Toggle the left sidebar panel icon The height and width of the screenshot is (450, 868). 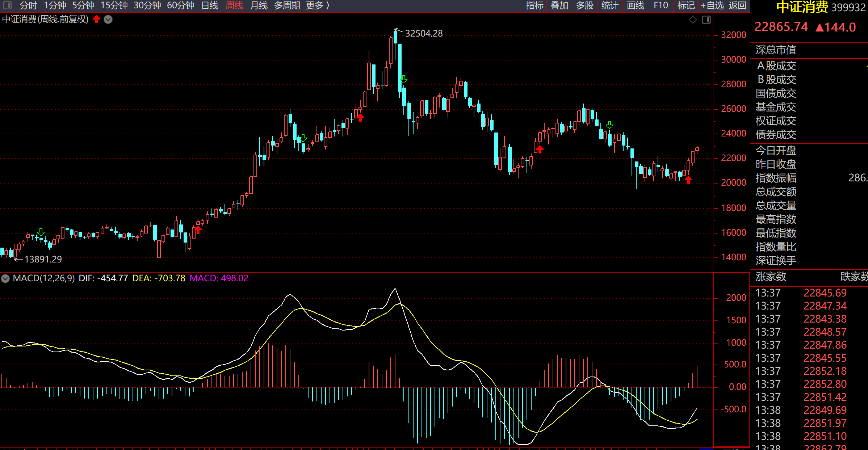tap(7, 5)
